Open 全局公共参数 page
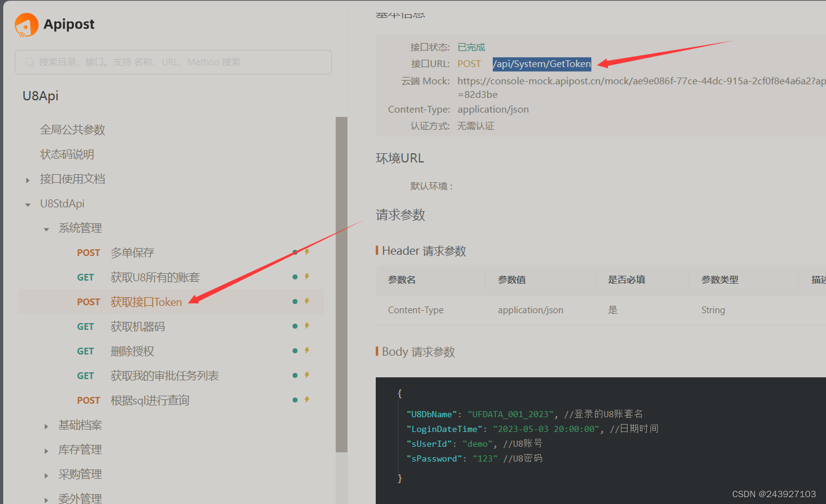The height and width of the screenshot is (504, 826). (73, 130)
